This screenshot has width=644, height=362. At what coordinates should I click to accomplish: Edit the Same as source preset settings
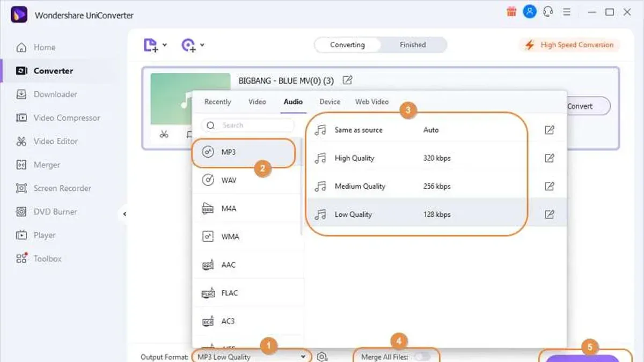(549, 130)
